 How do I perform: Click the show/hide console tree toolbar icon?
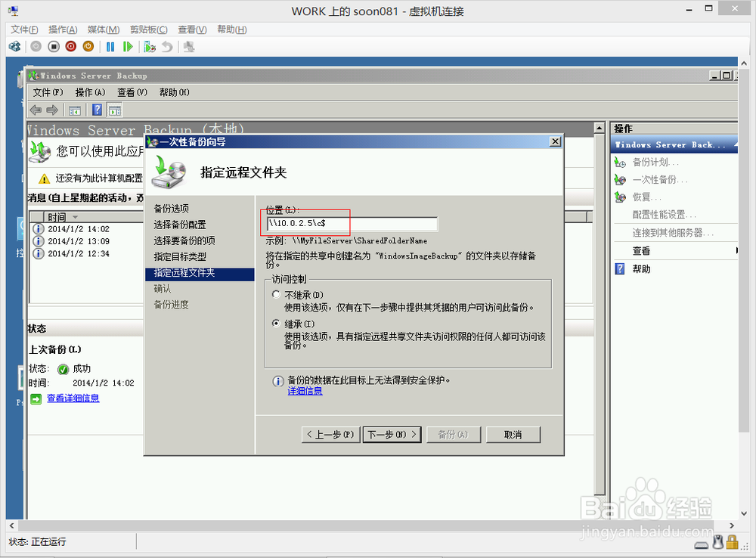point(75,110)
